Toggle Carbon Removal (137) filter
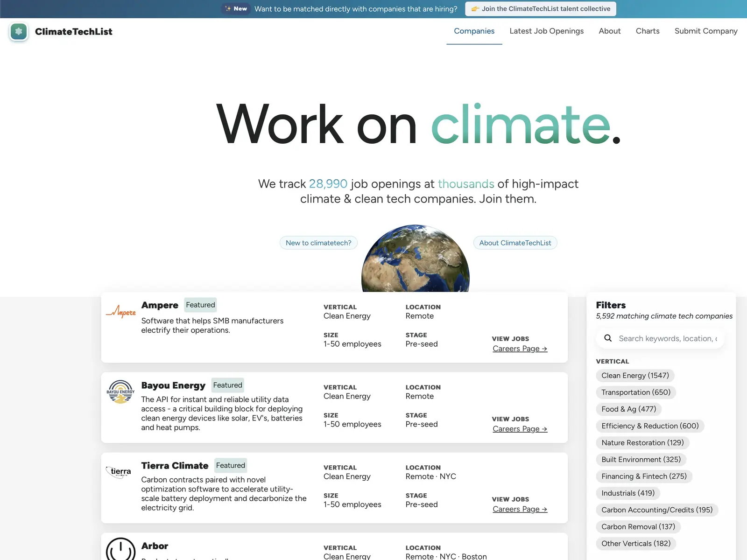The width and height of the screenshot is (747, 560). (x=638, y=527)
